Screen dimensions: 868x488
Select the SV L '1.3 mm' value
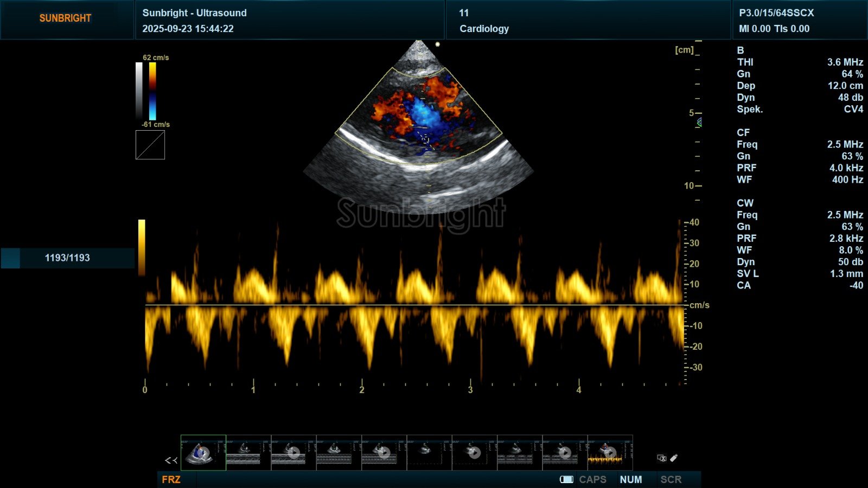click(846, 273)
